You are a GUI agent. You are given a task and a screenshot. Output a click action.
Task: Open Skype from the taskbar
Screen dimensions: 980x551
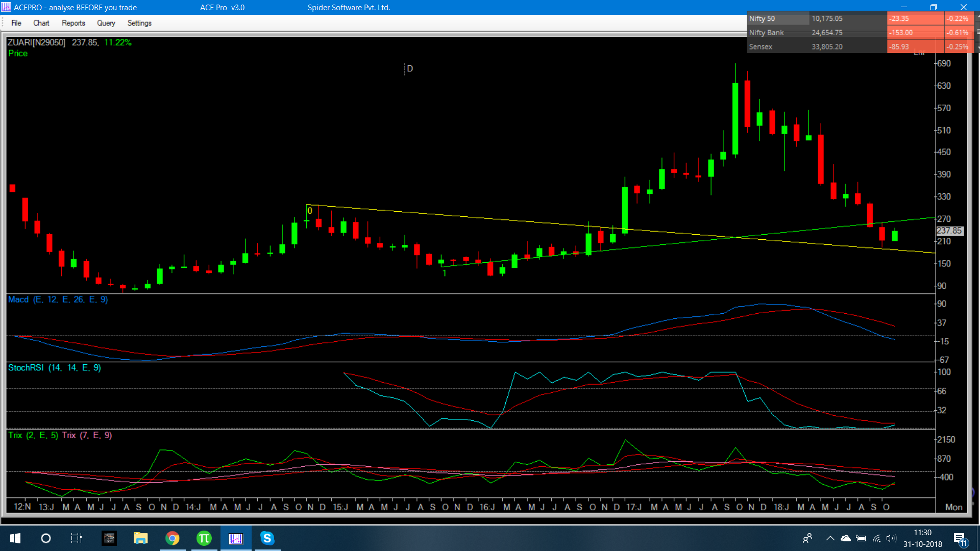(x=267, y=538)
